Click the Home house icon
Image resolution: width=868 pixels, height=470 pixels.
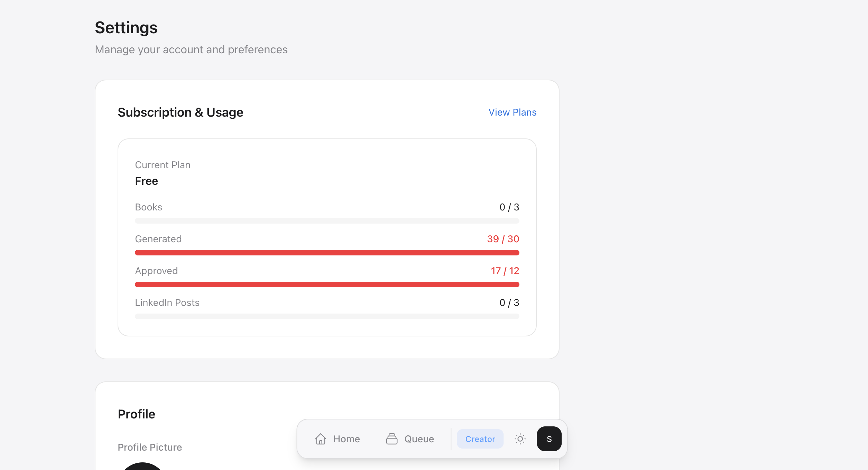tap(321, 439)
